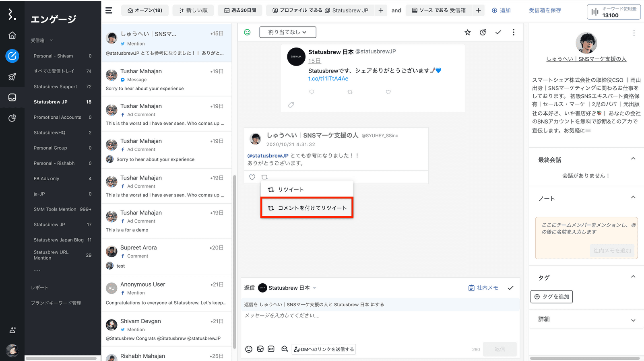Choose リツイート from the popup menu
Image resolution: width=644 pixels, height=361 pixels.
click(291, 190)
